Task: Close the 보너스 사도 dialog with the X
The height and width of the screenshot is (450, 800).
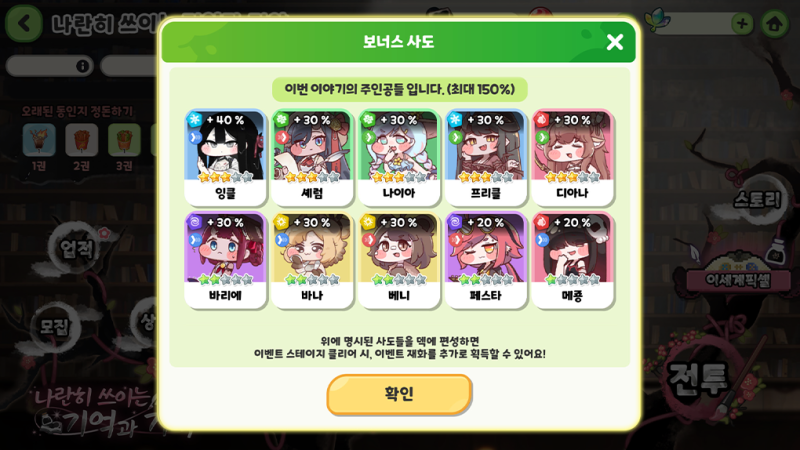Action: 615,42
